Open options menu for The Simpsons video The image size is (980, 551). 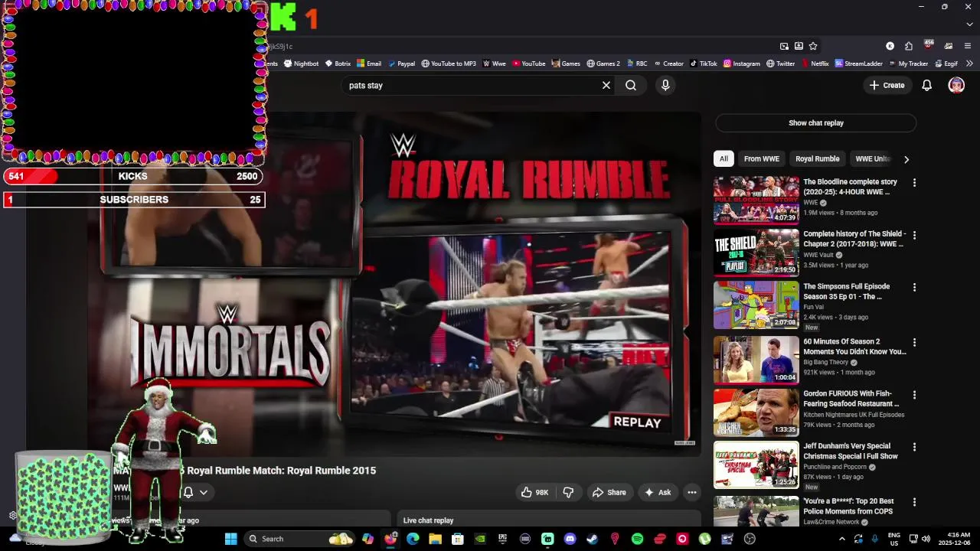click(914, 288)
